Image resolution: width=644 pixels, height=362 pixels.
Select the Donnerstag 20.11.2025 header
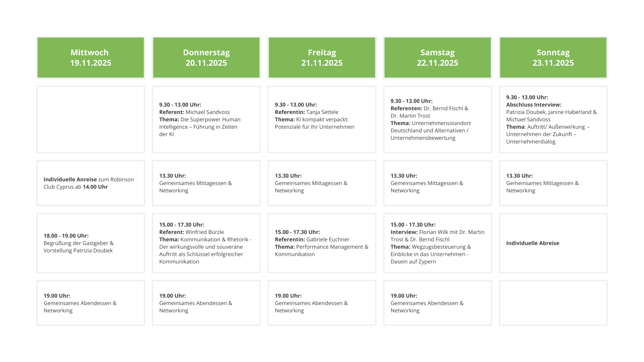206,58
